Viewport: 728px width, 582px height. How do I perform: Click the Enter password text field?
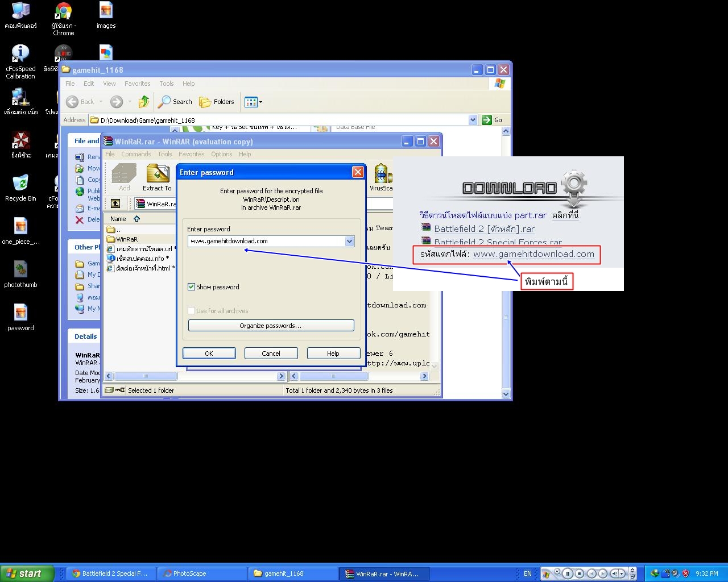click(266, 241)
